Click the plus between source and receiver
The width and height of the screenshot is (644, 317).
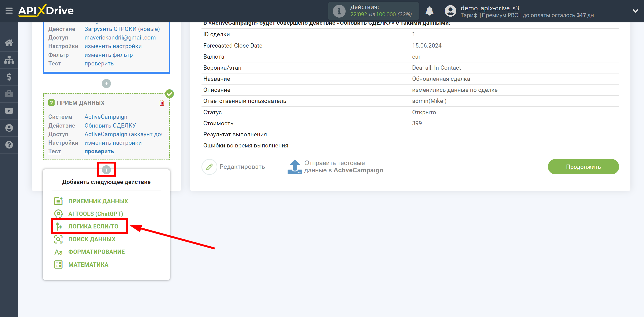pos(106,84)
